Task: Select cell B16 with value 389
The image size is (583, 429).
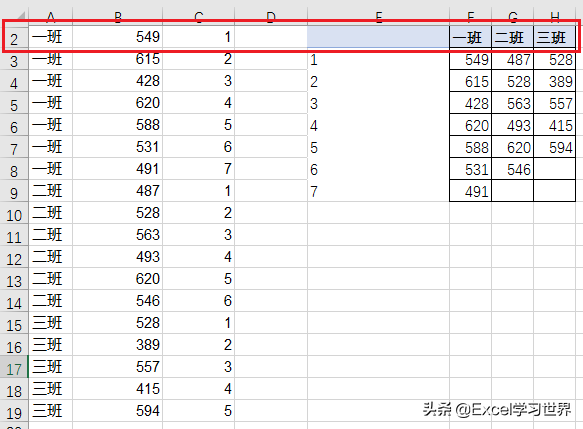Action: pos(117,345)
